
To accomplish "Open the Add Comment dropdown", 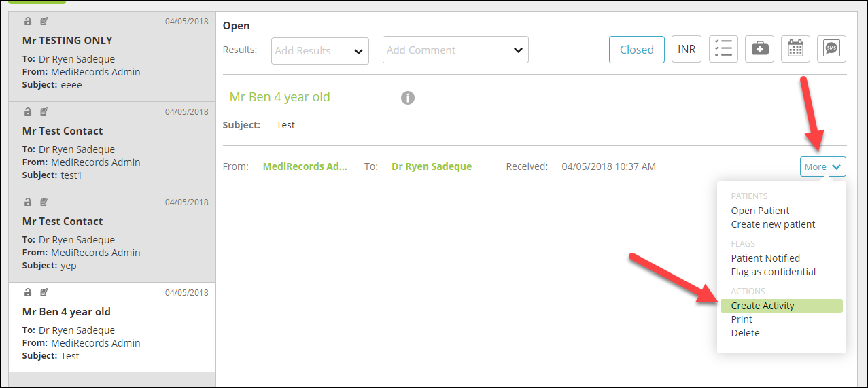I will coord(455,50).
